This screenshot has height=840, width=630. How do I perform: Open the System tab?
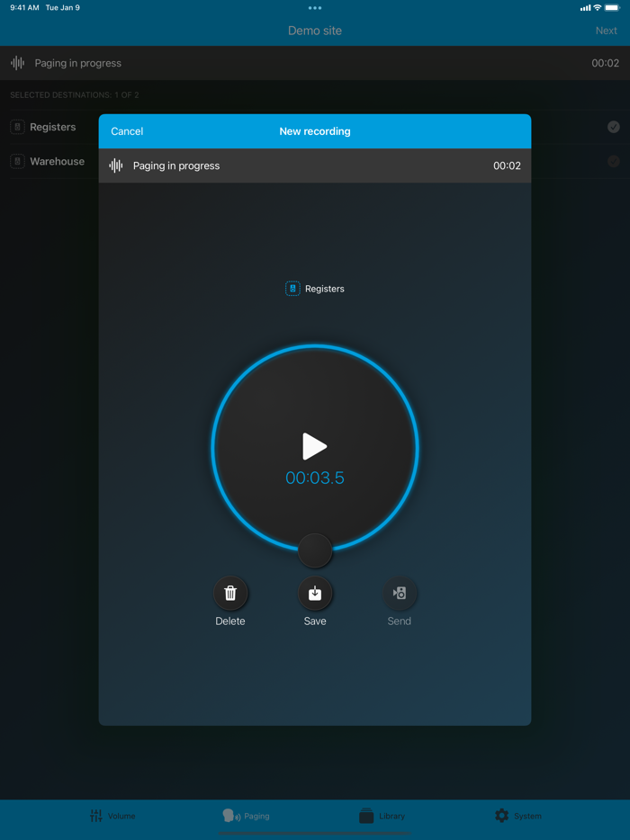point(517,816)
